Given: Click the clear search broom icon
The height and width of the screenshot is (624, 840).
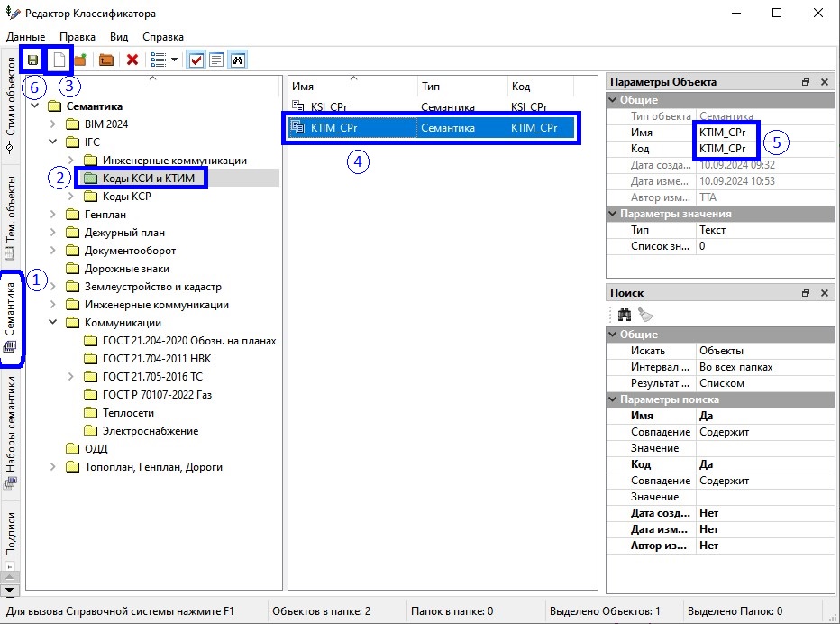Looking at the screenshot, I should click(x=644, y=314).
